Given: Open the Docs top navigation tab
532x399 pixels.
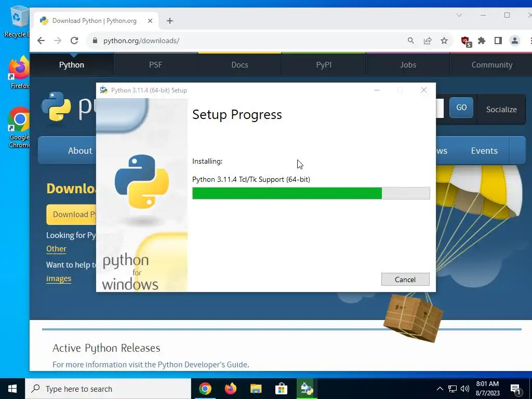Looking at the screenshot, I should [x=240, y=65].
